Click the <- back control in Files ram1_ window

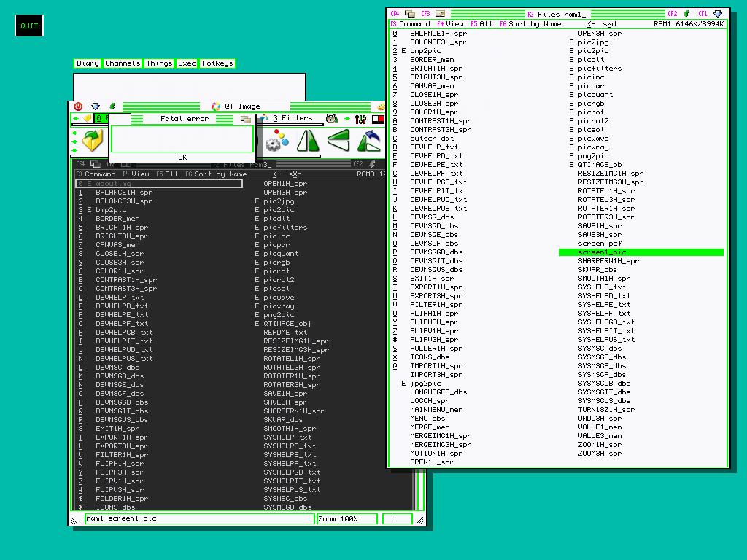(x=591, y=24)
